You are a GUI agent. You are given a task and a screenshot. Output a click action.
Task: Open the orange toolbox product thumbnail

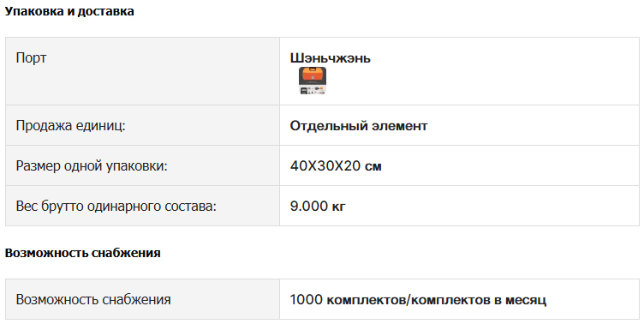click(x=312, y=81)
